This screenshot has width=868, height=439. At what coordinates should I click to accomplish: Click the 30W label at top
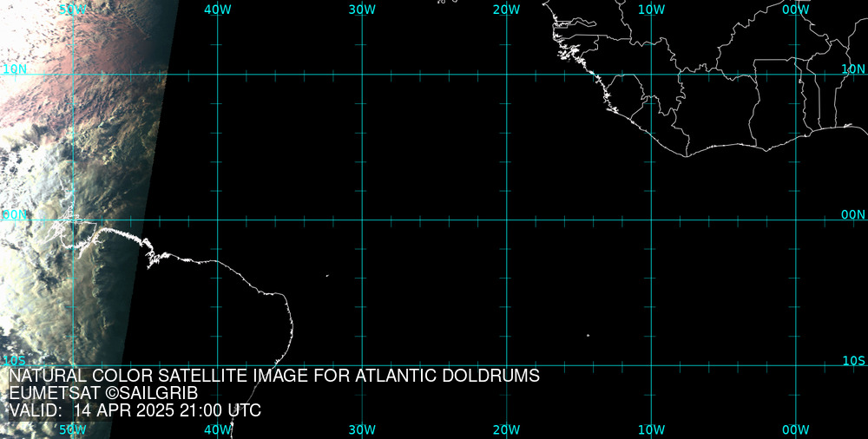click(x=363, y=10)
